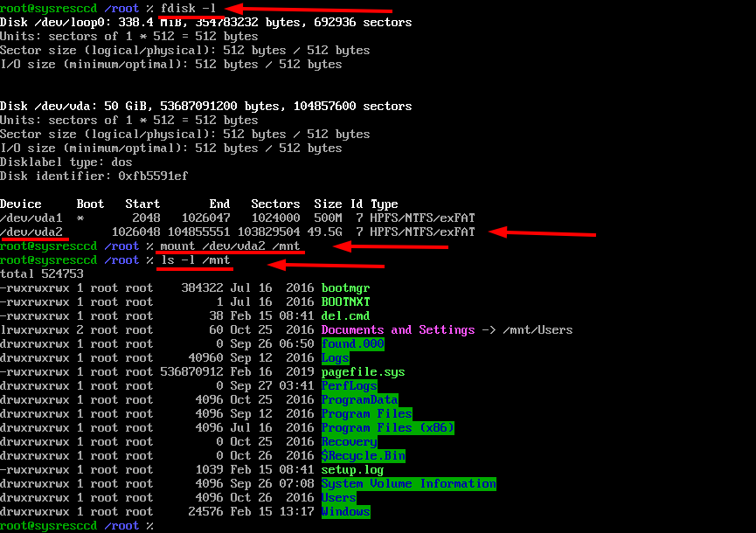Click the bootmgr file name

346,287
